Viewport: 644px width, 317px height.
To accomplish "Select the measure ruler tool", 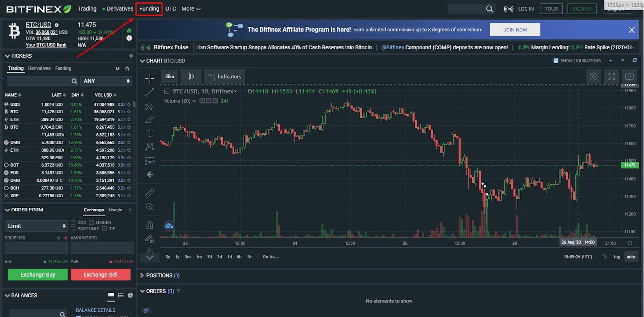I will [149, 192].
